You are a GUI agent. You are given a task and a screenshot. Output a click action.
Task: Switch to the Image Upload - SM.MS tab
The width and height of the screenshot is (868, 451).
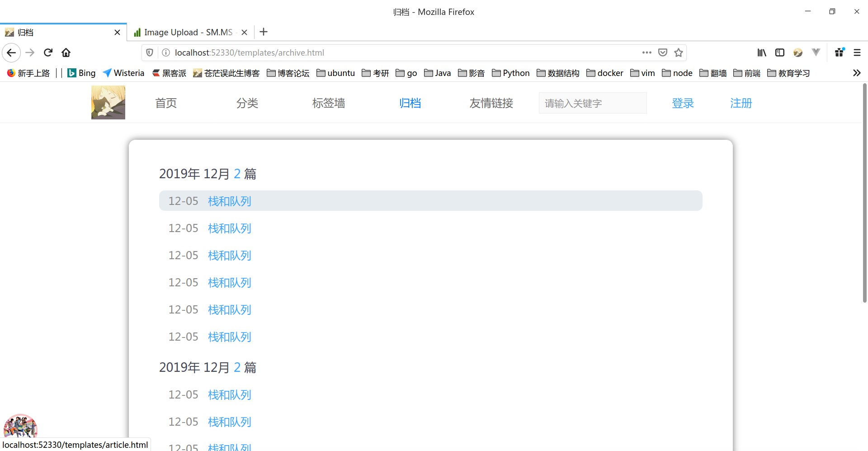click(189, 32)
